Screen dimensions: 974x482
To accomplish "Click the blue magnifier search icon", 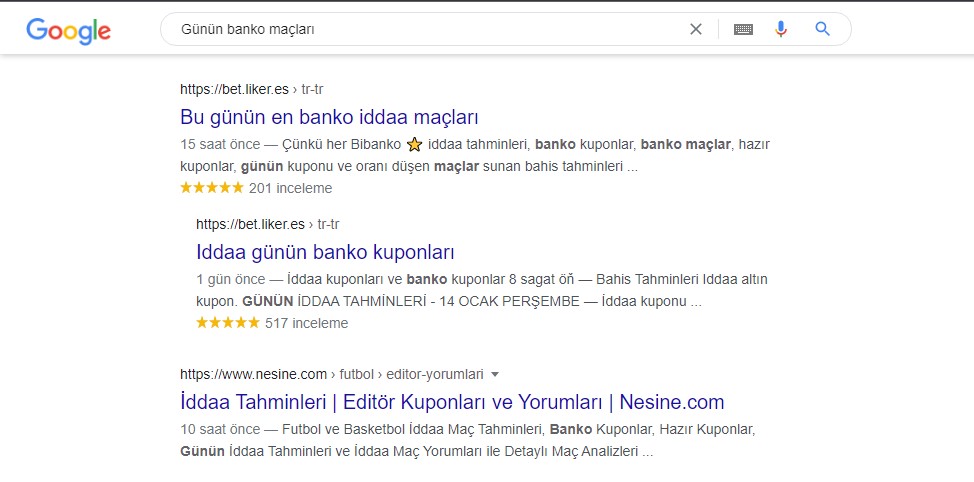I will pos(822,29).
